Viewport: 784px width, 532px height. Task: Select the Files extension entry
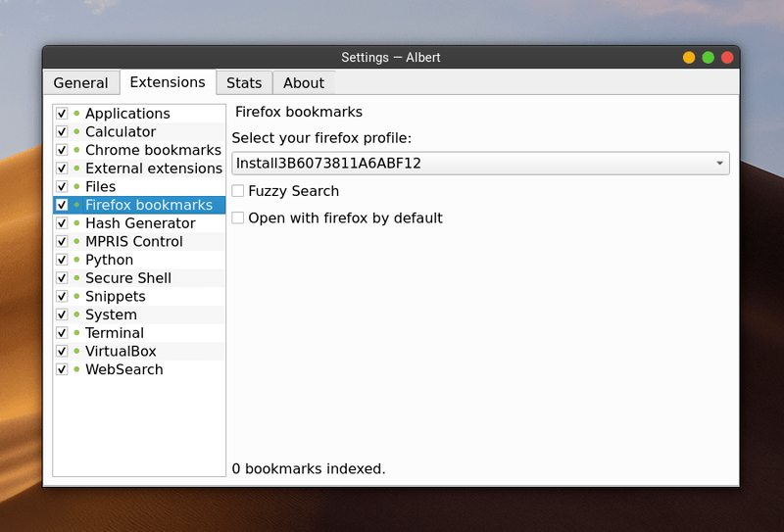tap(100, 186)
